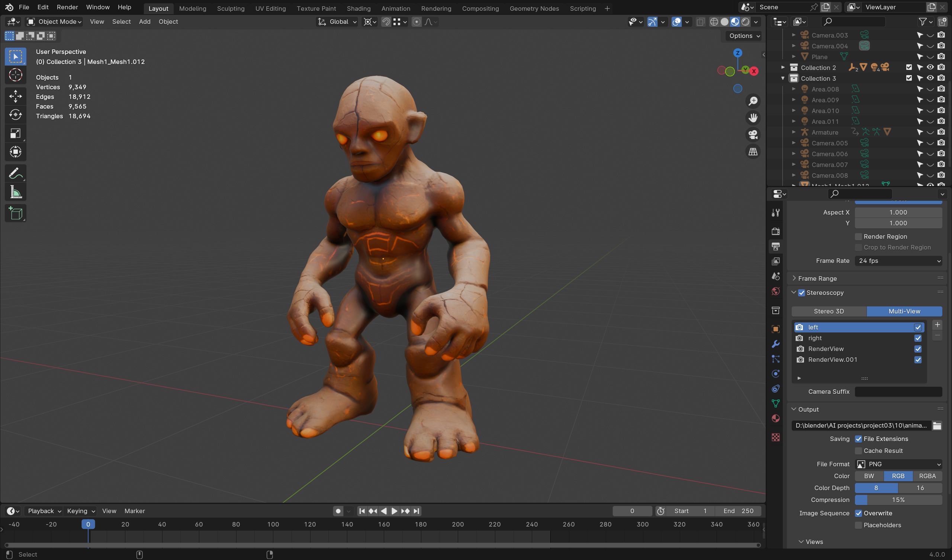Select wireframe viewport shading mode

[714, 22]
